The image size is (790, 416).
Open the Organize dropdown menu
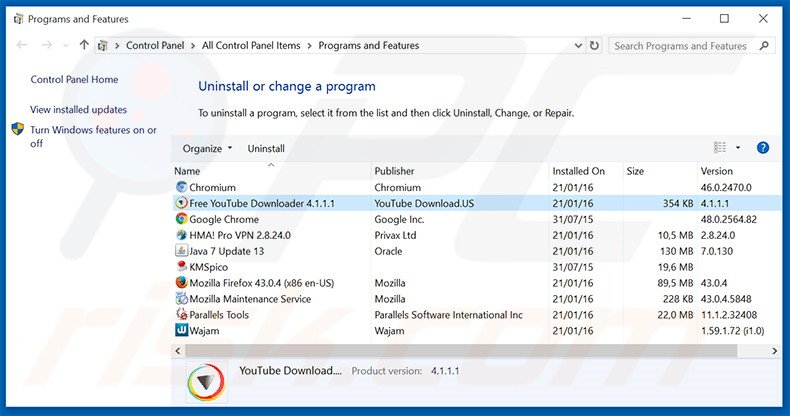point(208,148)
